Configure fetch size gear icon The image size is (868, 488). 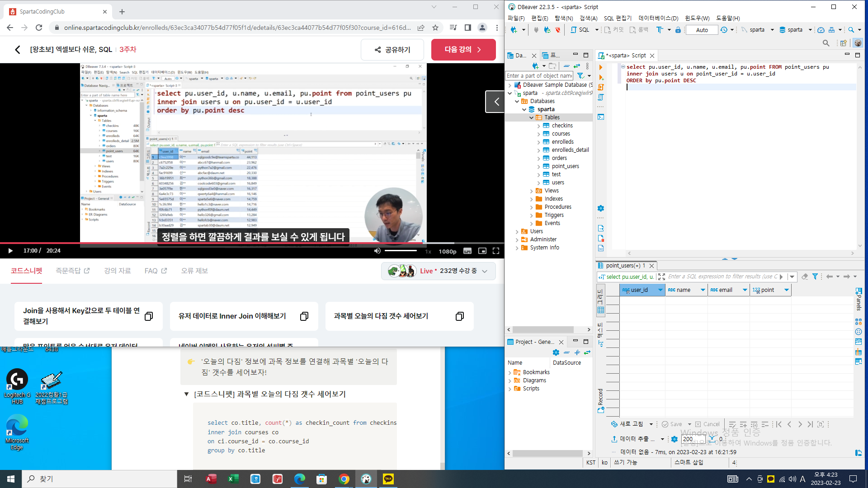click(x=675, y=439)
